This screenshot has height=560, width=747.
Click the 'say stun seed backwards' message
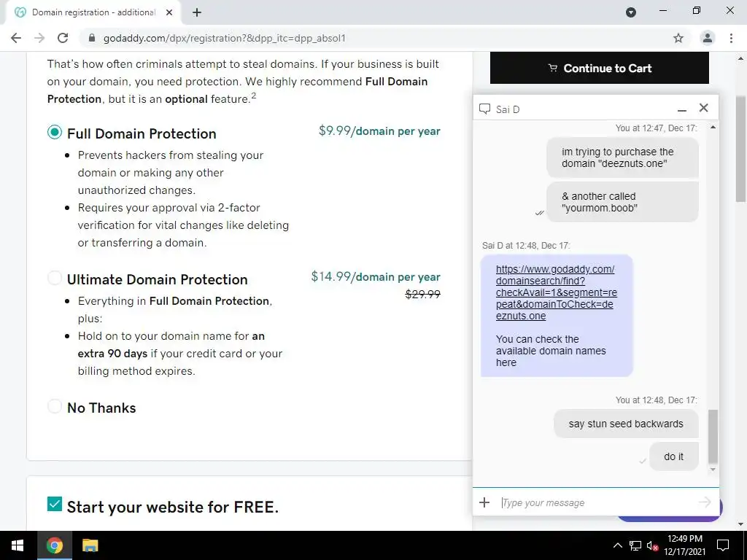pyautogui.click(x=626, y=424)
